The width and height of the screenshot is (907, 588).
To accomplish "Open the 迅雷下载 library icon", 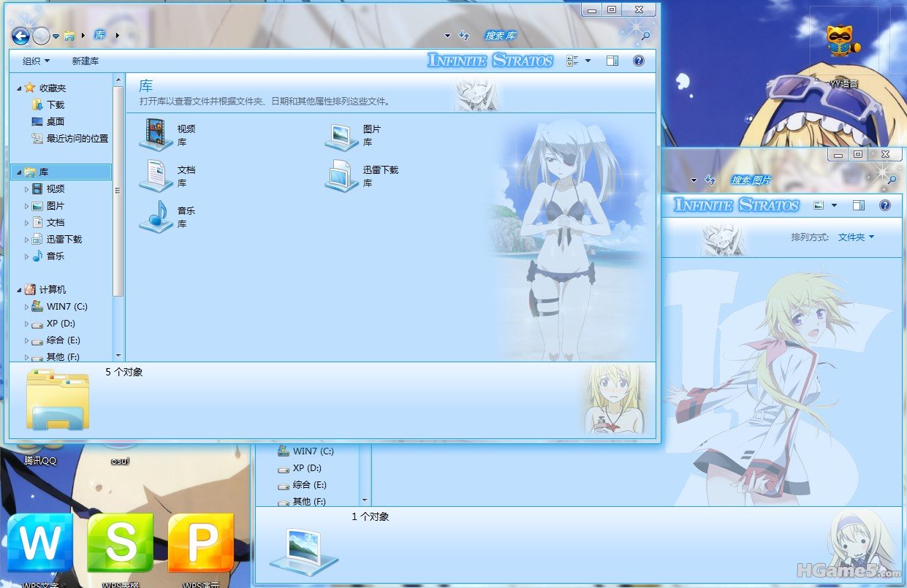I will pos(341,176).
